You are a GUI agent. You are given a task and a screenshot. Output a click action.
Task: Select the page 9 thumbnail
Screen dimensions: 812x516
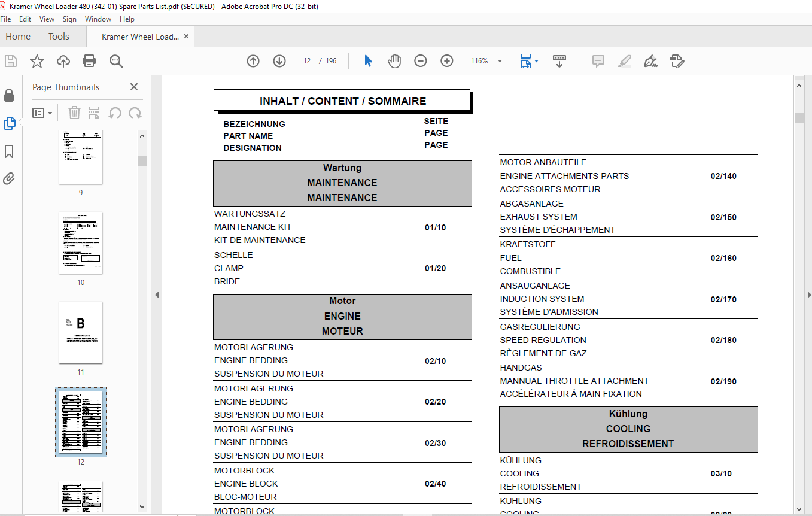click(x=81, y=157)
